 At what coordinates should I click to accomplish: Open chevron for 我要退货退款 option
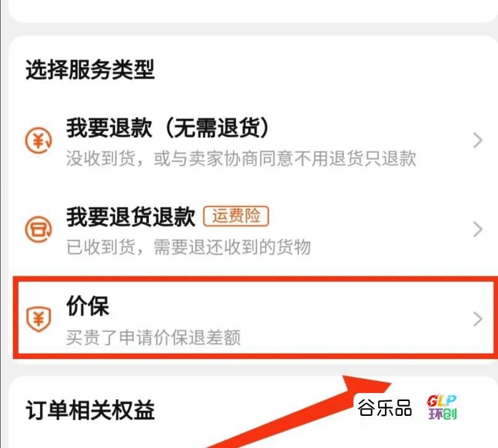[x=478, y=229]
